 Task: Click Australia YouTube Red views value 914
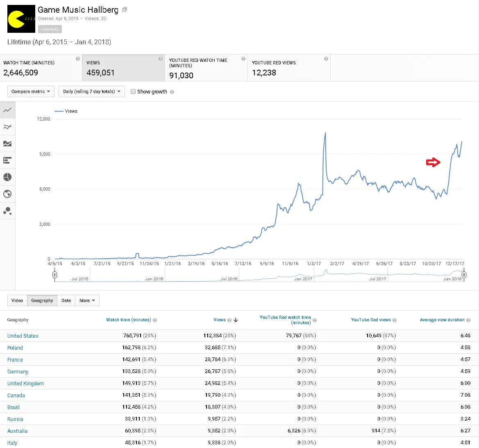[x=376, y=431]
